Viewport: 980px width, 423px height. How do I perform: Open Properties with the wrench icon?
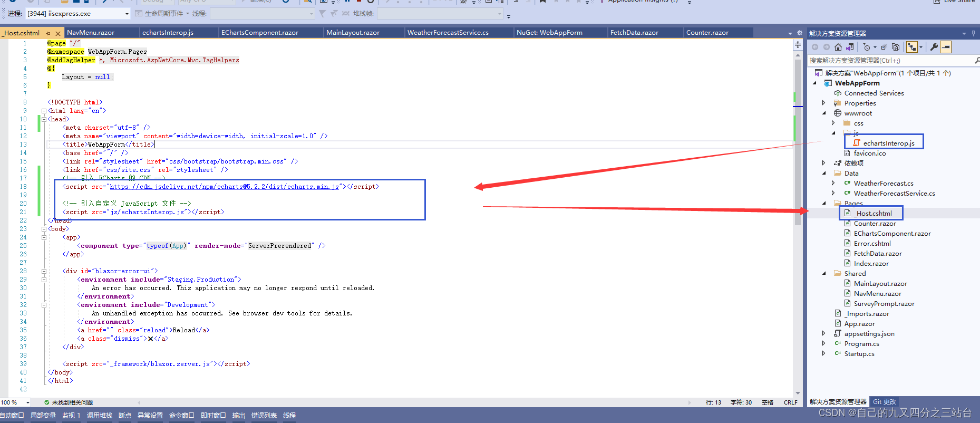click(934, 47)
